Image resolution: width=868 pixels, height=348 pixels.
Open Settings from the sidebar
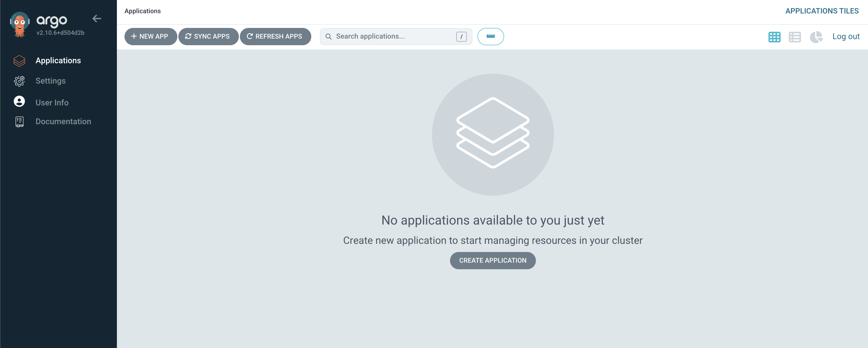[51, 81]
